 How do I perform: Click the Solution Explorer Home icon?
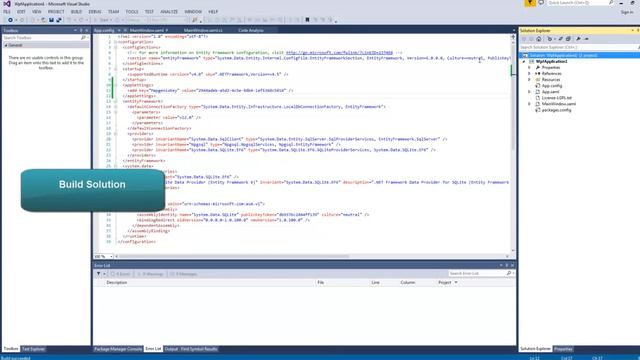[x=539, y=39]
